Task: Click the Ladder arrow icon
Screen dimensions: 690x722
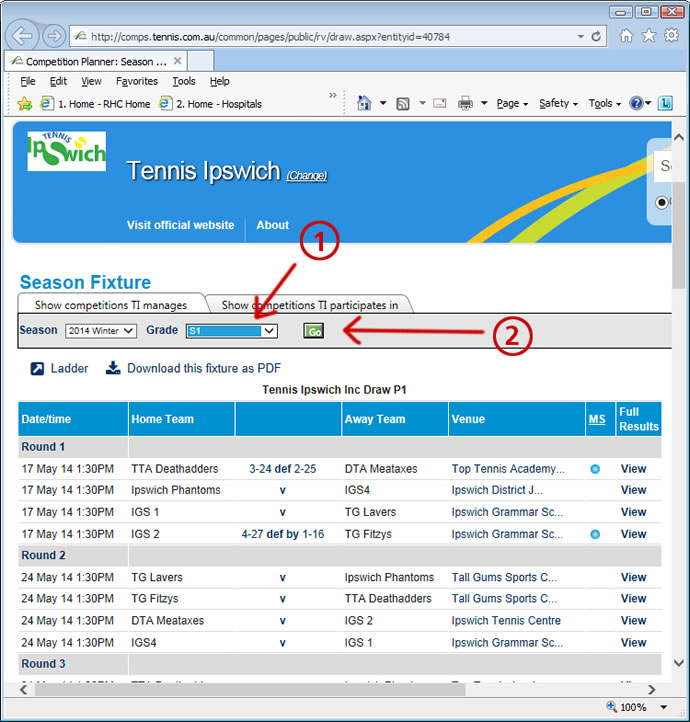Action: click(37, 369)
